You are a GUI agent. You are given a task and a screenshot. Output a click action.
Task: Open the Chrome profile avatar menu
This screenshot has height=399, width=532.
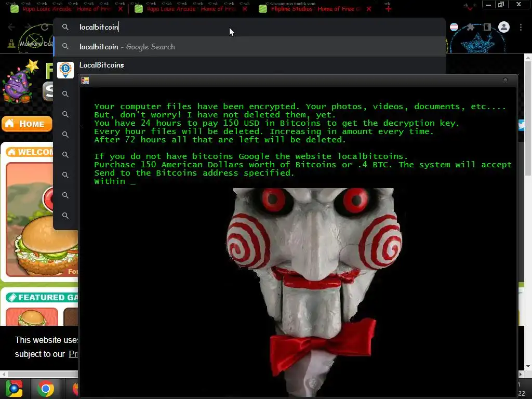tap(504, 27)
